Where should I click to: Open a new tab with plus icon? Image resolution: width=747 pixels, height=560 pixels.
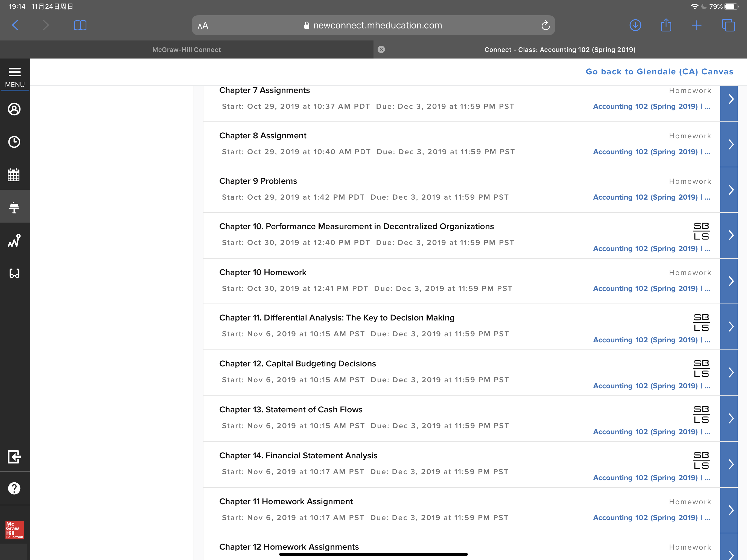click(x=697, y=25)
